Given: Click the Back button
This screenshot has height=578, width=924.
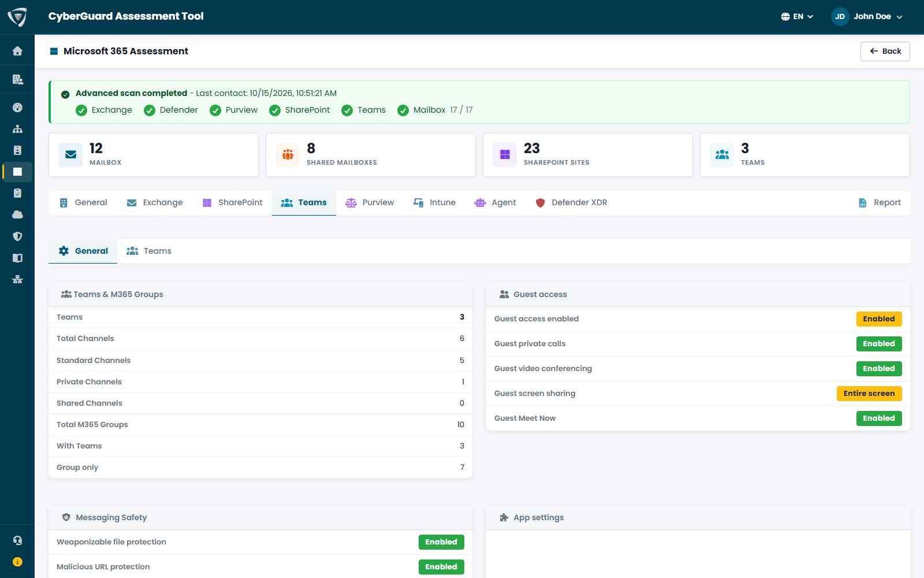Looking at the screenshot, I should tap(885, 51).
